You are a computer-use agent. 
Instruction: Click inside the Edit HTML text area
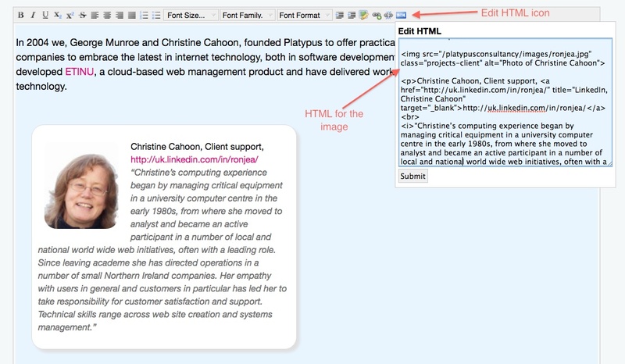coord(504,102)
